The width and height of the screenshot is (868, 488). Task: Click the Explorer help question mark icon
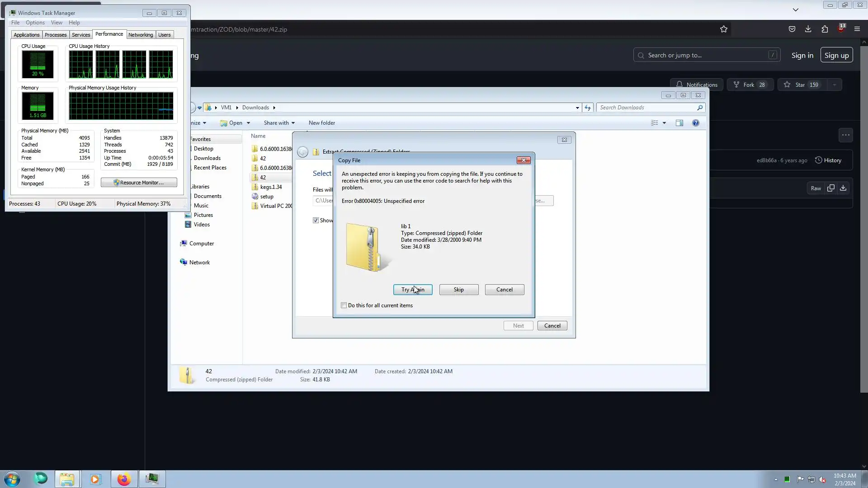tap(695, 123)
